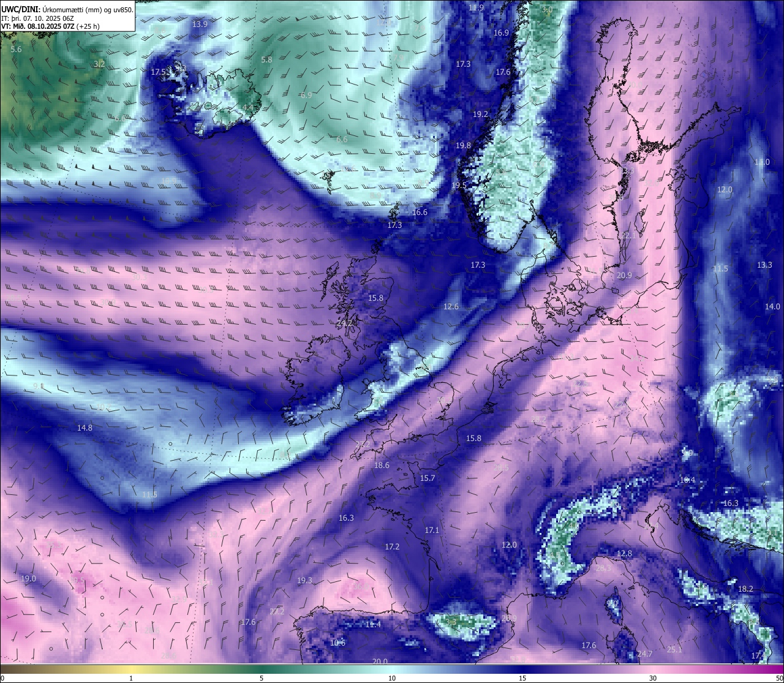The height and width of the screenshot is (683, 784).
Task: Click the 4.4 value over Iceland
Action: click(x=248, y=108)
